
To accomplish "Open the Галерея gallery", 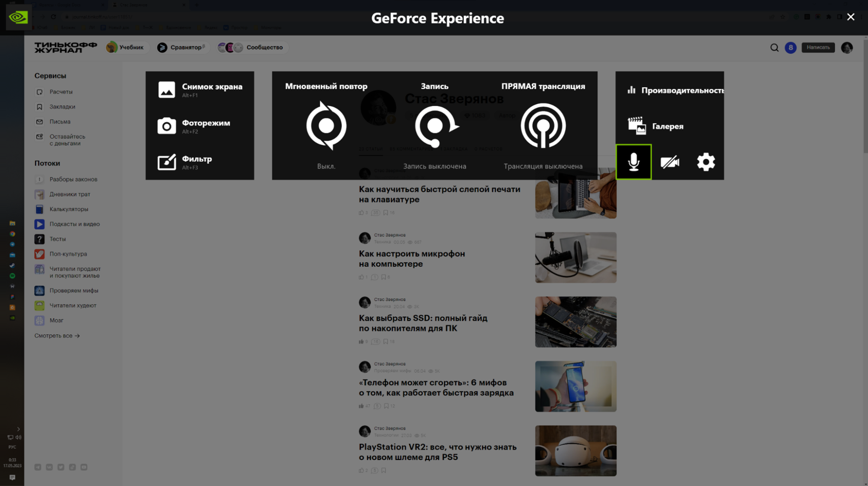I will coord(656,126).
